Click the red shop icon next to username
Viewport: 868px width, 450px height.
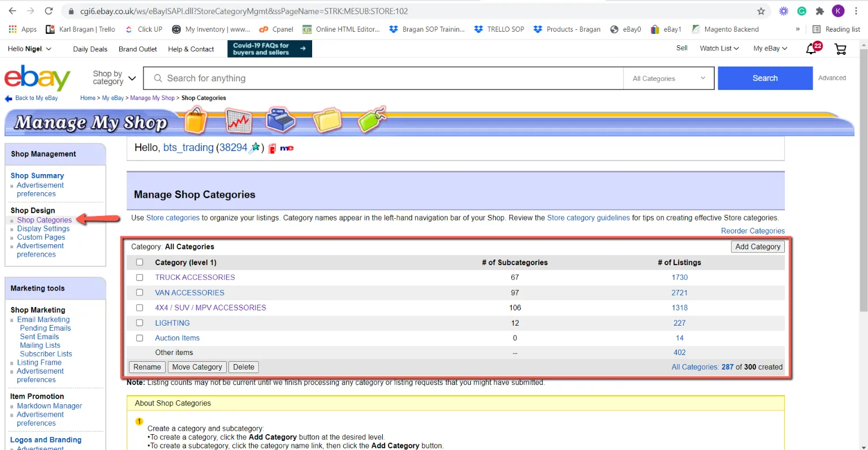pos(272,149)
